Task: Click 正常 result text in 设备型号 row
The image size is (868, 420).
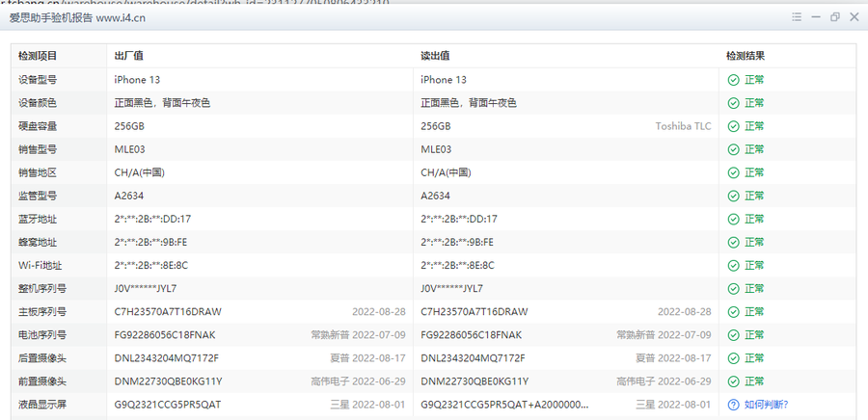Action: [754, 80]
